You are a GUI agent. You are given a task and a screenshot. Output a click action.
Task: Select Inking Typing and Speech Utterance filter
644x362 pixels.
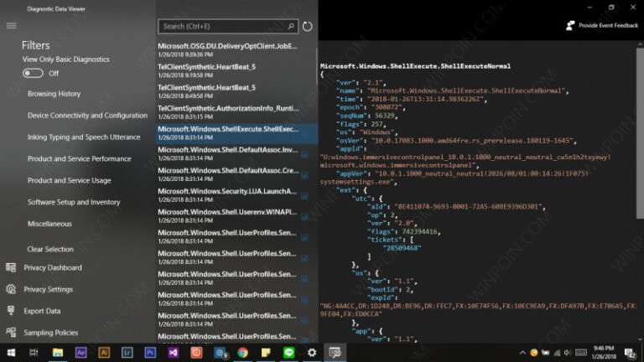84,137
